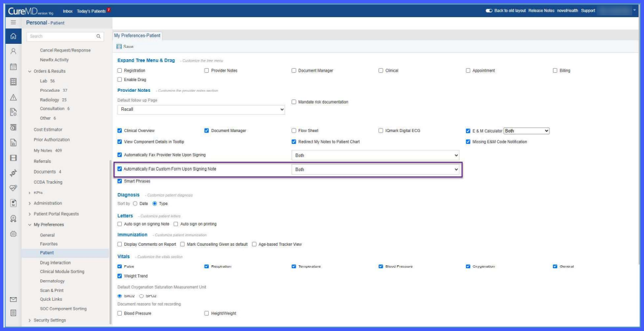Open the Lab 56 tree item
Viewport: 644px width, 331px height.
pos(47,81)
